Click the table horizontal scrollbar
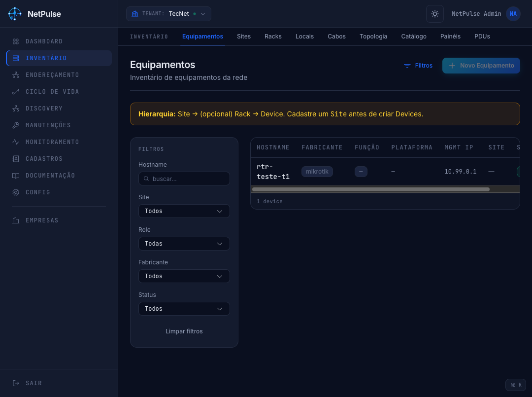The height and width of the screenshot is (397, 532). [371, 189]
